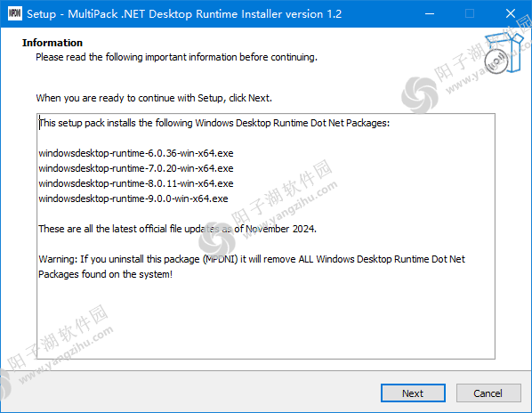This screenshot has width=532, height=413.
Task: Cancel the setup wizard
Action: 488,393
